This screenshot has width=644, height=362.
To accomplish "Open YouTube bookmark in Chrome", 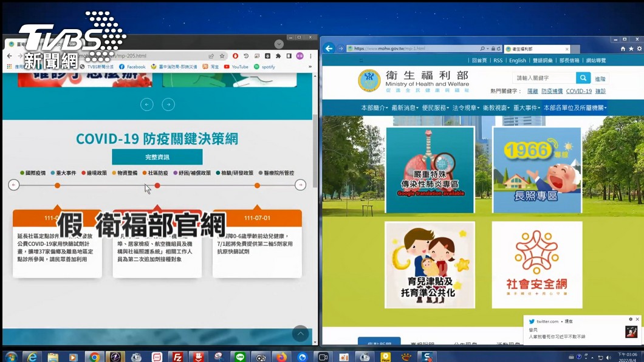I will 236,66.
